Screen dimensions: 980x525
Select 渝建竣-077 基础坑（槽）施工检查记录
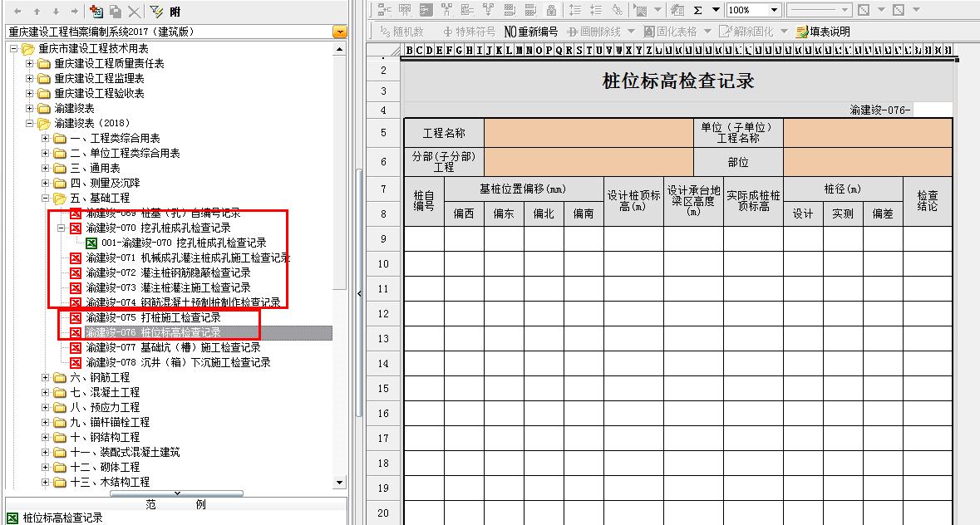(x=173, y=347)
